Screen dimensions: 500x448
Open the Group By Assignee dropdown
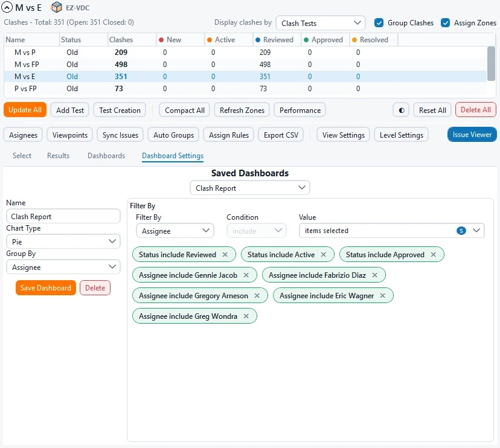coord(63,267)
